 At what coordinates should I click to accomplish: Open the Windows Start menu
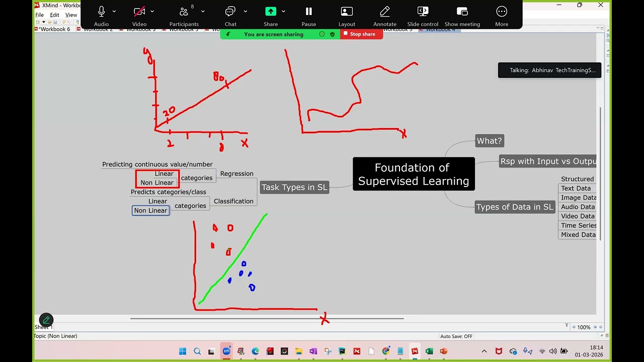pyautogui.click(x=183, y=351)
